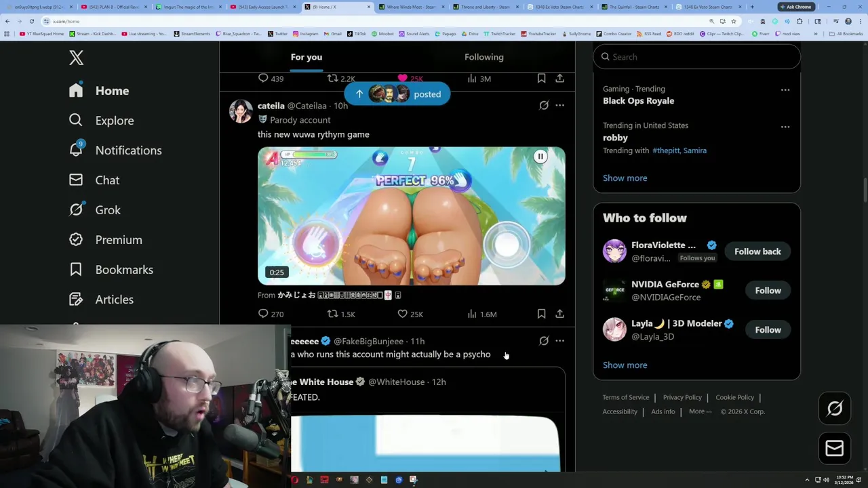Show more Who to follow suggestions
This screenshot has height=488, width=868.
[x=625, y=365]
